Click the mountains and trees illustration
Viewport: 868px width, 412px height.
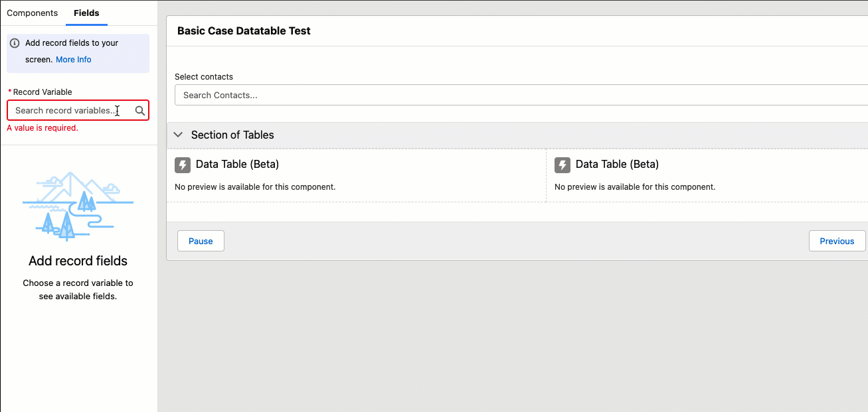coord(78,206)
